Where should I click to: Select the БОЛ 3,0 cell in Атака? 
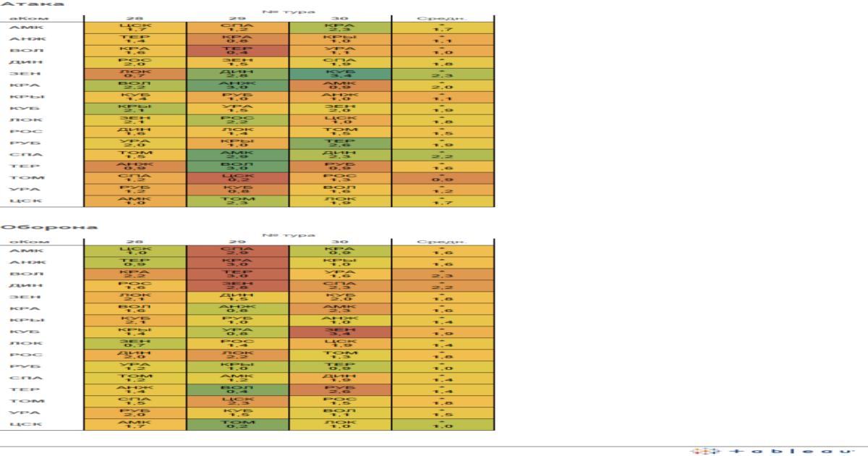point(238,166)
